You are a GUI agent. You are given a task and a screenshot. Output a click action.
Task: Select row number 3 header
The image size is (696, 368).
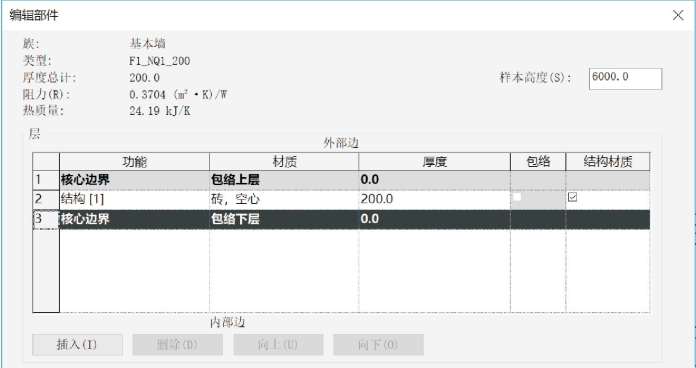click(x=46, y=220)
